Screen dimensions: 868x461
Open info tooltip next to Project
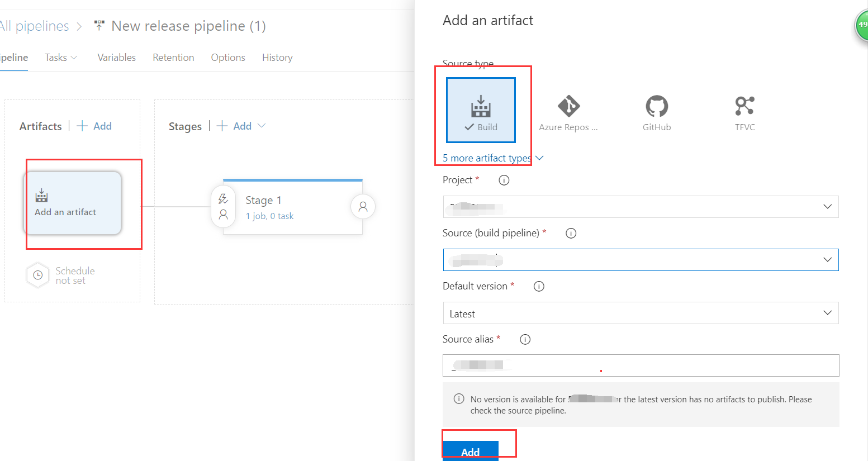click(504, 180)
